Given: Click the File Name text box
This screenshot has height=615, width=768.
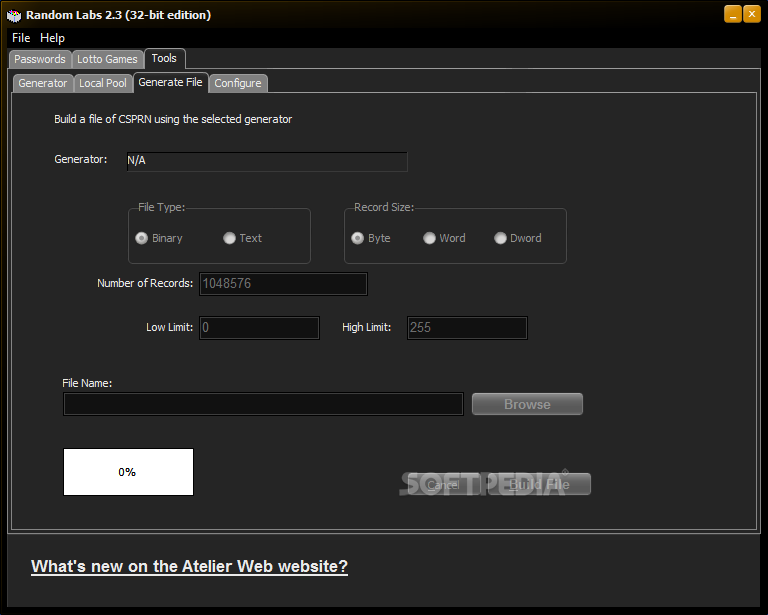Looking at the screenshot, I should click(x=264, y=404).
